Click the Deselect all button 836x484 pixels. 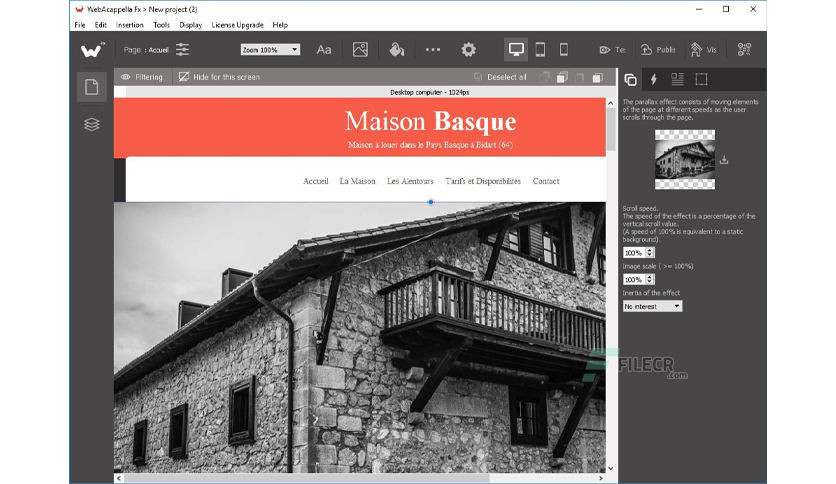click(500, 77)
